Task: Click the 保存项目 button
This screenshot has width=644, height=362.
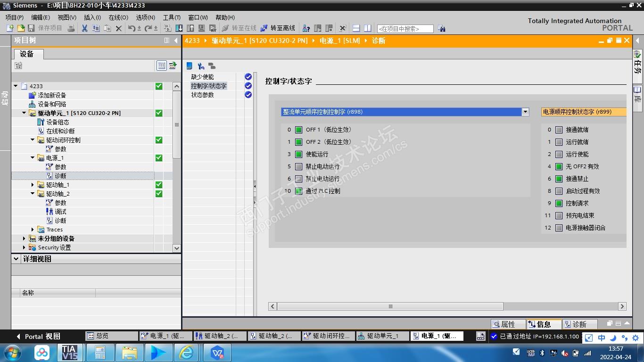Action: (45, 28)
